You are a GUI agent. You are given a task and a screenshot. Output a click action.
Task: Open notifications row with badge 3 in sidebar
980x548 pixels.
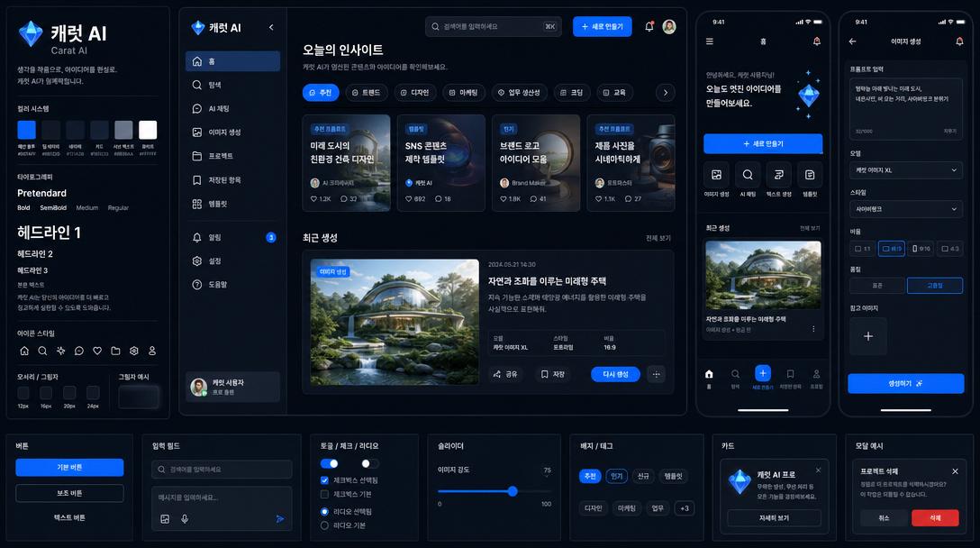point(232,238)
